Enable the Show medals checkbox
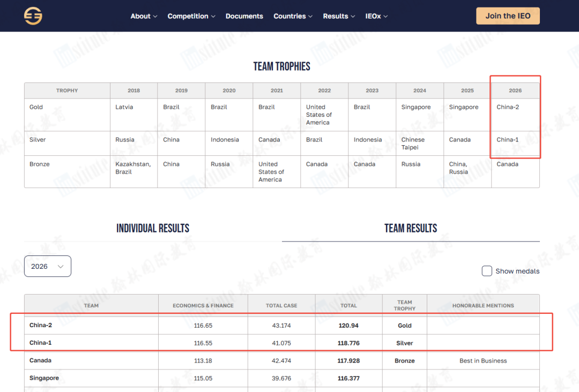Screen dimensions: 579x392 (x=487, y=271)
